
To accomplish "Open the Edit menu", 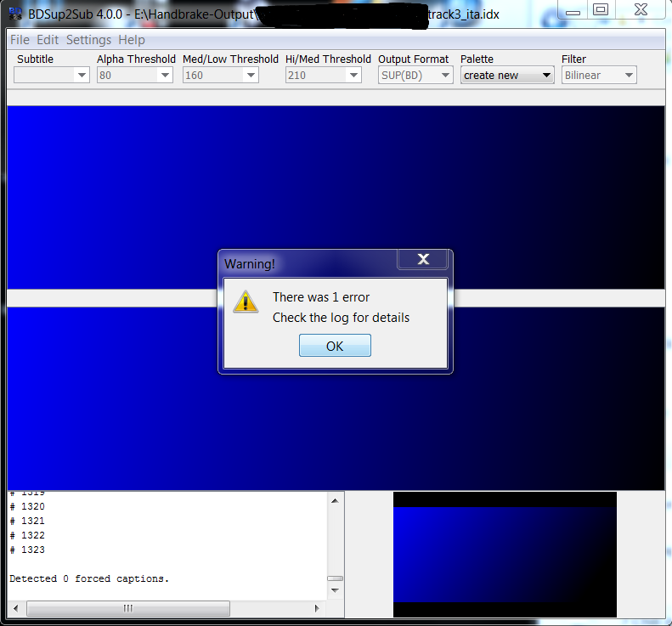I will (48, 40).
